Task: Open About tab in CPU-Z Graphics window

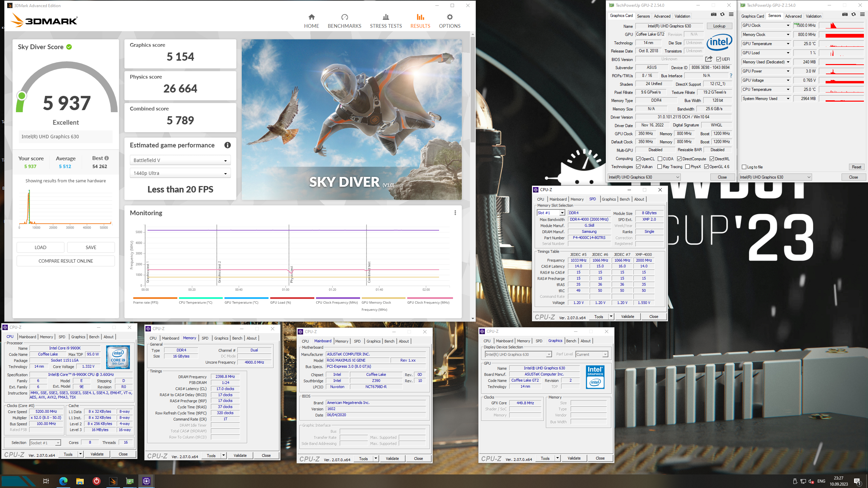Action: click(586, 341)
